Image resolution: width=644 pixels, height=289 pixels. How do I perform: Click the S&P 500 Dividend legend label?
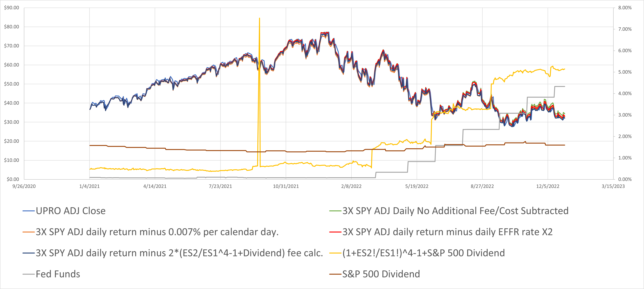click(381, 274)
